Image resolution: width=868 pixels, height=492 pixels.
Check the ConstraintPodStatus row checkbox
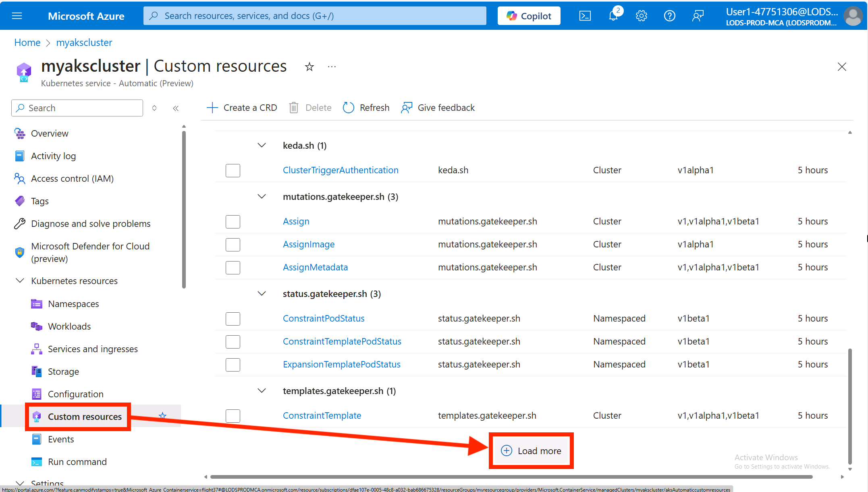[233, 319]
